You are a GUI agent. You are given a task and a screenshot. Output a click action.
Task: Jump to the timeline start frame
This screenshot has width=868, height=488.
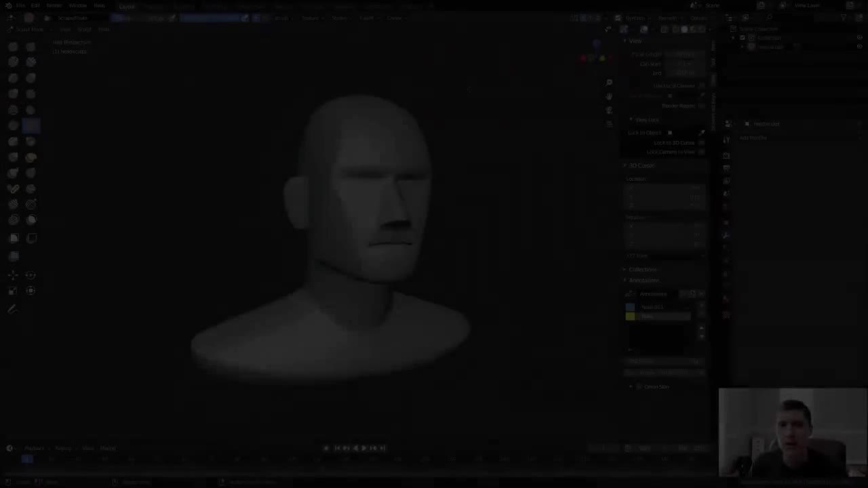pyautogui.click(x=338, y=448)
